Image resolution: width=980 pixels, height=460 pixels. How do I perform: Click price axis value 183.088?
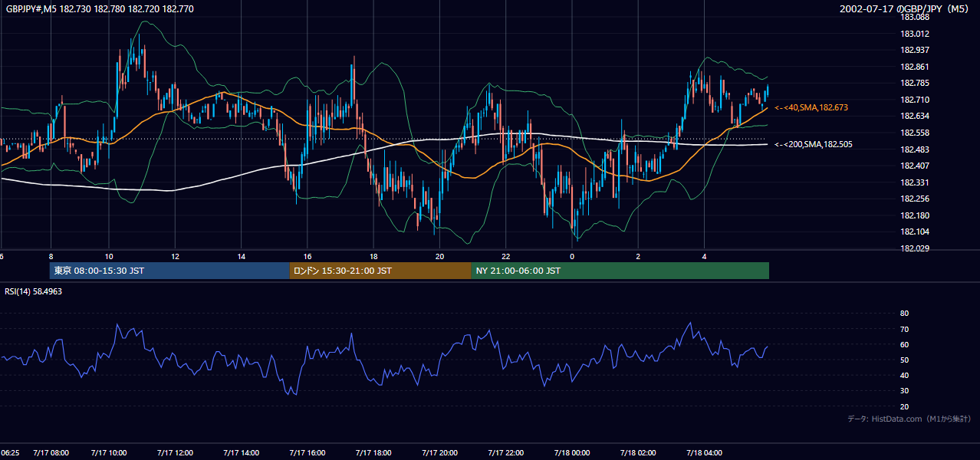(x=915, y=17)
